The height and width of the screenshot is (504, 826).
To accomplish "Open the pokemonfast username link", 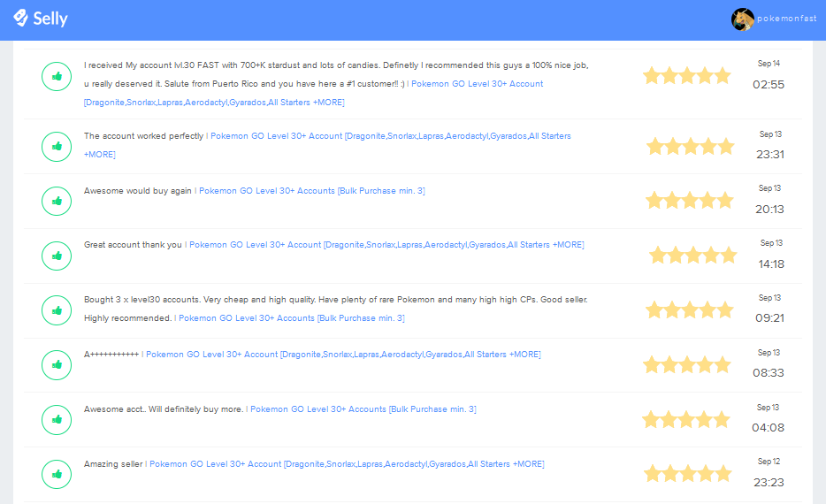I will tap(786, 19).
